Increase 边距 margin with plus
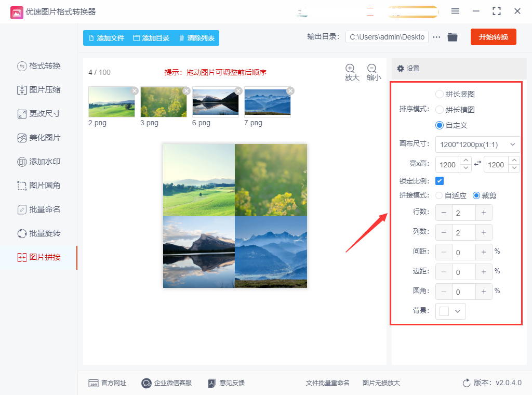Viewport: 532px width, 395px height. (484, 272)
